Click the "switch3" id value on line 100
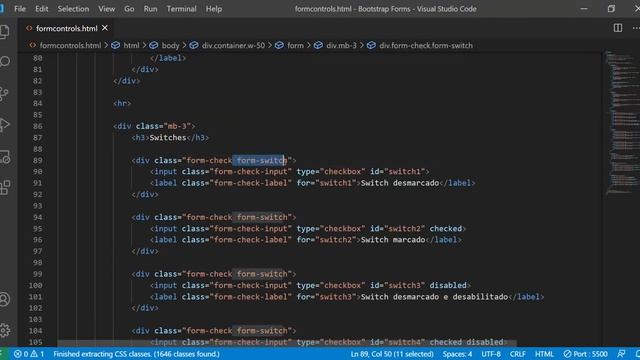The width and height of the screenshot is (640, 360). [x=404, y=285]
